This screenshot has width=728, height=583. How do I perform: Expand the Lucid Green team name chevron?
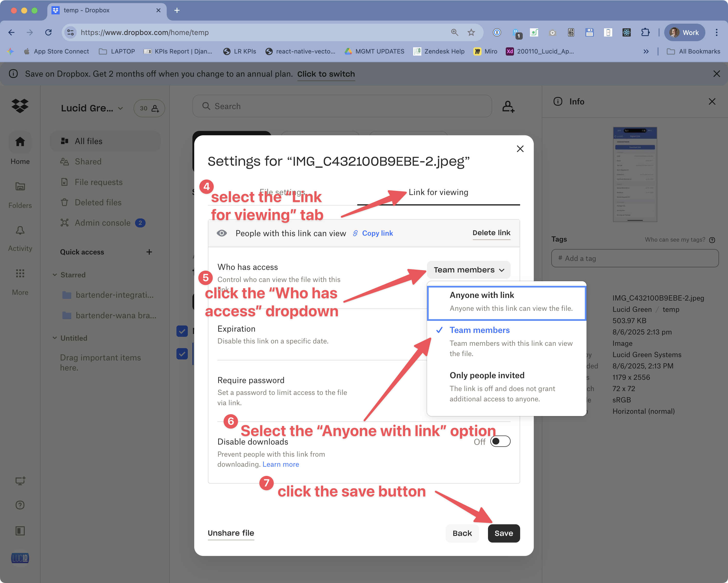[x=120, y=108]
